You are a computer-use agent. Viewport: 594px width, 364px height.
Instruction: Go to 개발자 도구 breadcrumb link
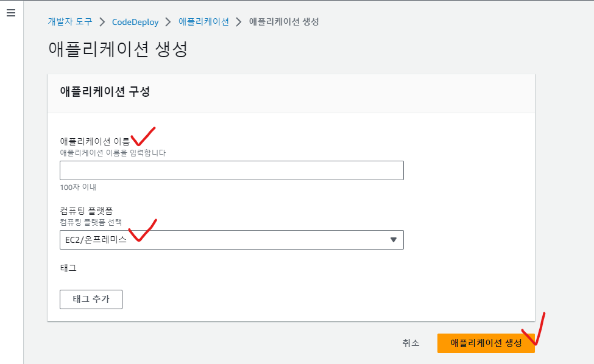(70, 21)
